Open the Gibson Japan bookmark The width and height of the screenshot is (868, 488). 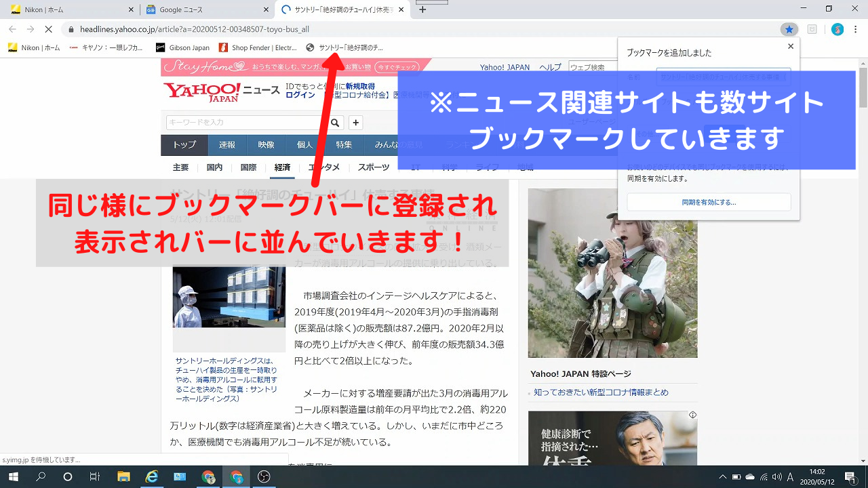(x=182, y=47)
